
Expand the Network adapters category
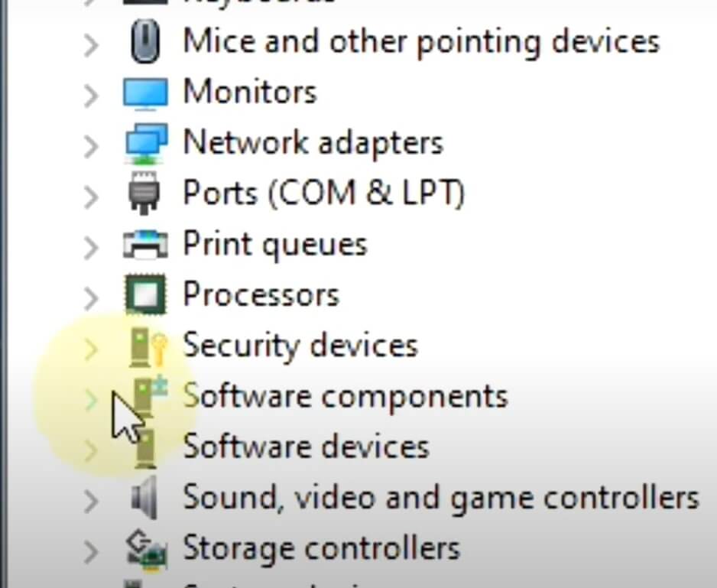click(90, 142)
